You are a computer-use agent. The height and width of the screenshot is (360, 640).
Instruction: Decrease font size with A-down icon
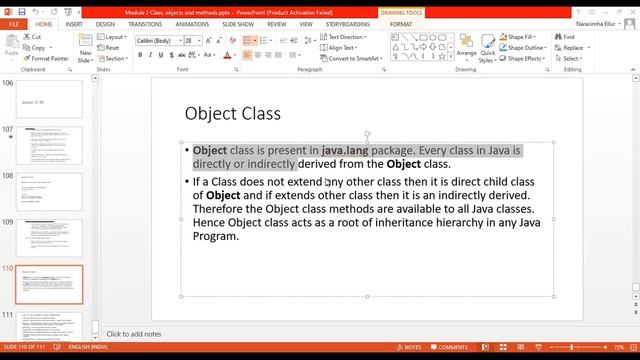219,40
